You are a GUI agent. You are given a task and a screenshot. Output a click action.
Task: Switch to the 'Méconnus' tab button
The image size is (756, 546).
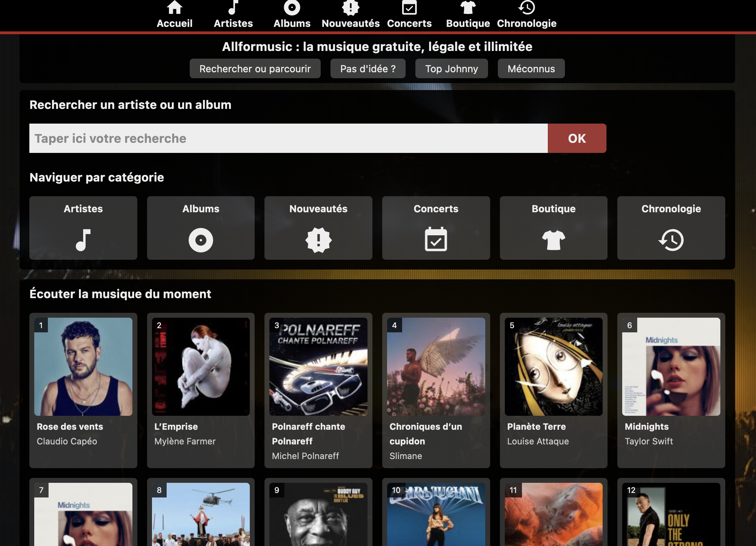click(x=531, y=69)
